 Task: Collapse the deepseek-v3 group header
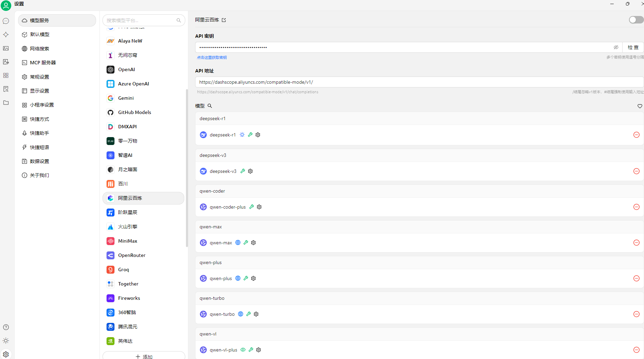pyautogui.click(x=419, y=155)
